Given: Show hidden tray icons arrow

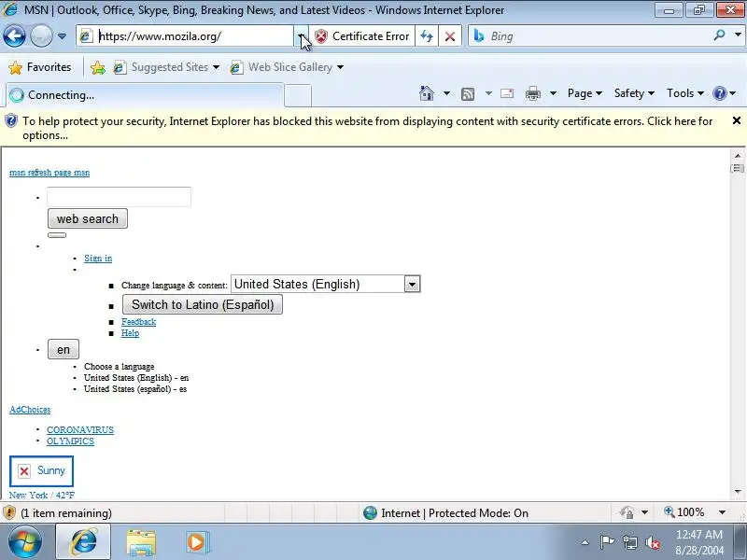Looking at the screenshot, I should tap(585, 542).
